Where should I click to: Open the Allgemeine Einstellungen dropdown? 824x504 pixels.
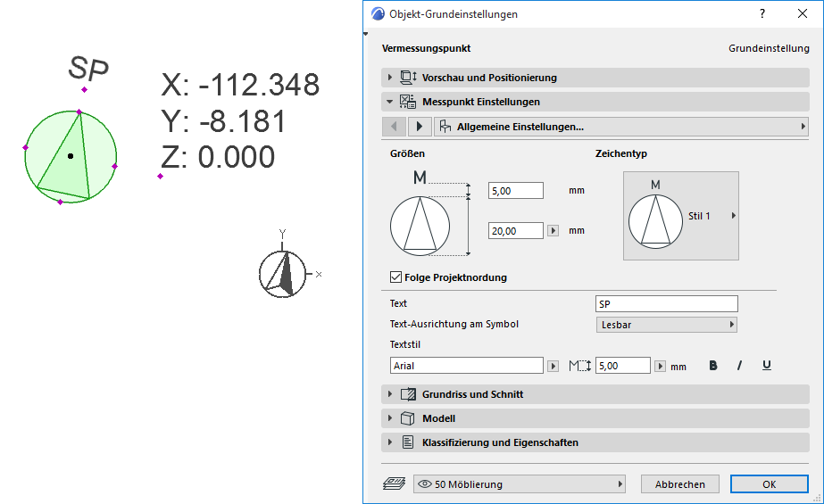click(621, 127)
